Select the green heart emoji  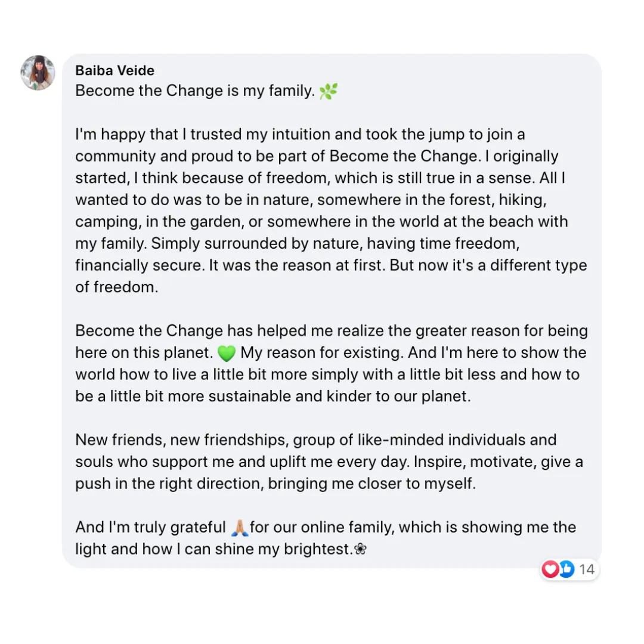227,353
